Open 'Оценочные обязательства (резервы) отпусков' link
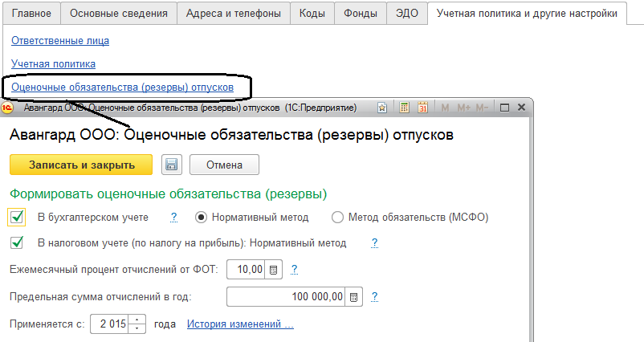This screenshot has width=644, height=342. (x=122, y=87)
